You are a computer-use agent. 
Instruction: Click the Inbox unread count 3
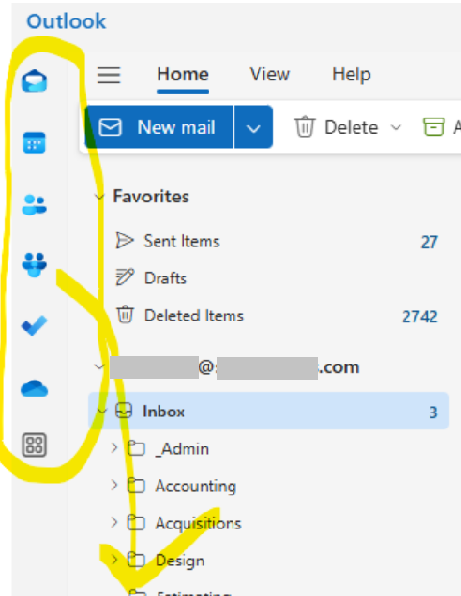click(x=433, y=412)
